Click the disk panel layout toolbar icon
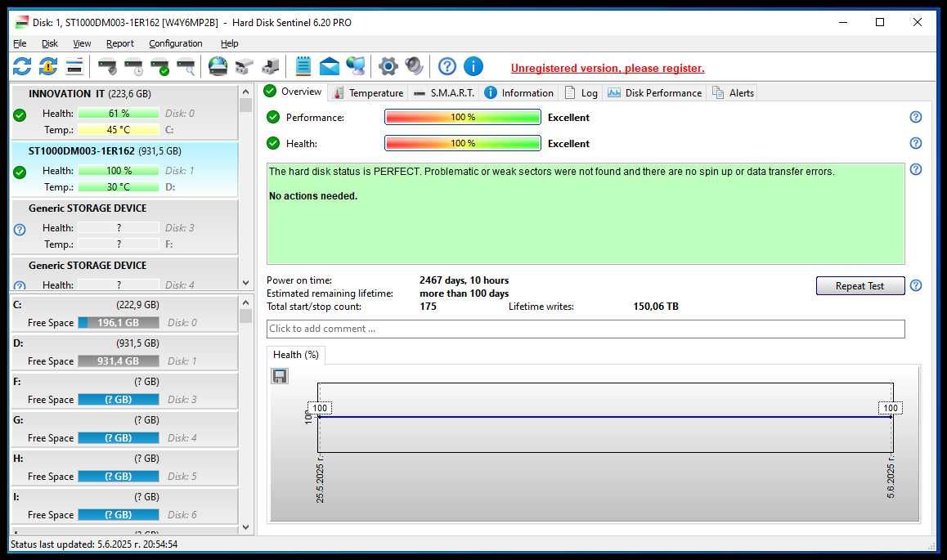947x560 pixels. tap(74, 66)
